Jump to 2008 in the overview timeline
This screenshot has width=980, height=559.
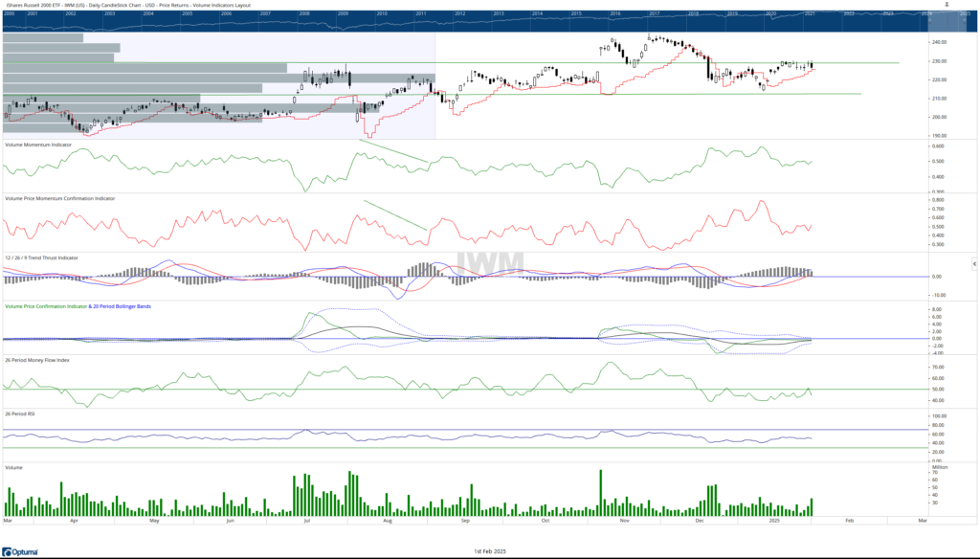pos(303,15)
